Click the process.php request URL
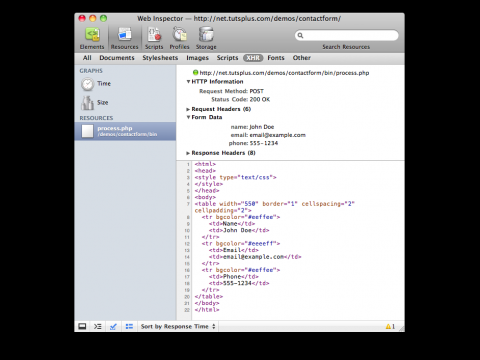 coord(284,73)
